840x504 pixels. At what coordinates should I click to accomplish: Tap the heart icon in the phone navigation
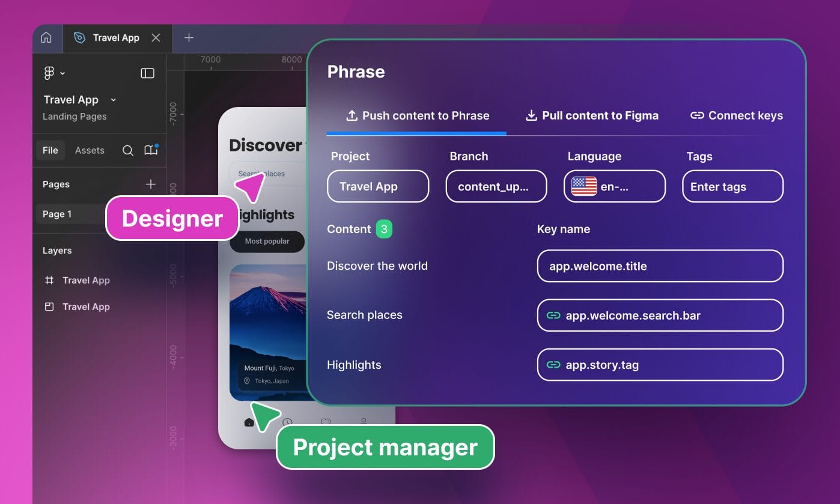[x=324, y=422]
